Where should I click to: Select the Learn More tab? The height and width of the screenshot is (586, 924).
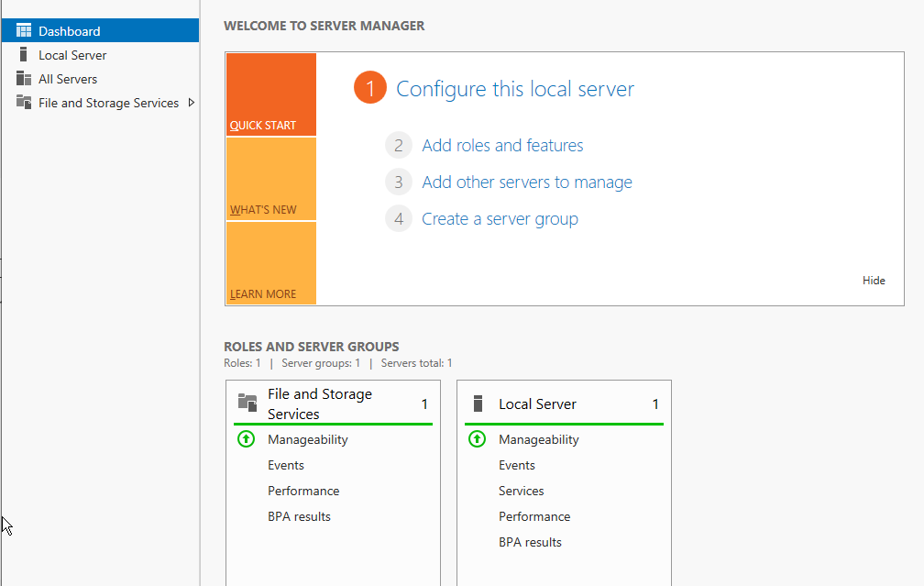pyautogui.click(x=271, y=263)
